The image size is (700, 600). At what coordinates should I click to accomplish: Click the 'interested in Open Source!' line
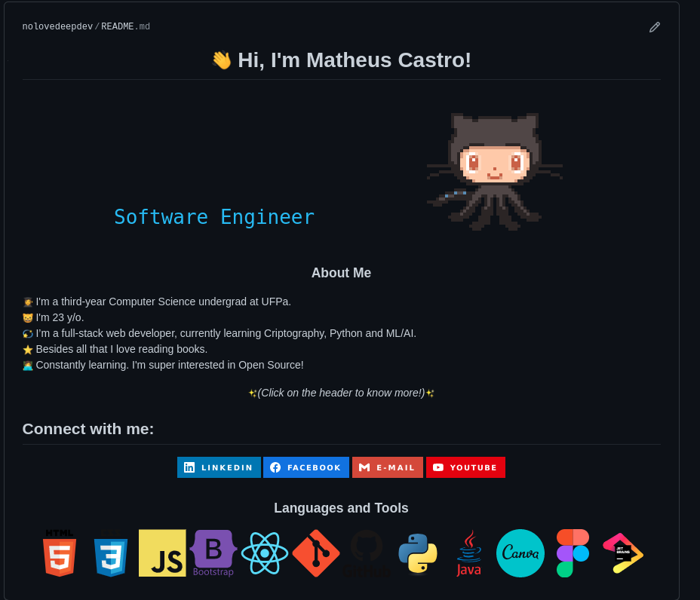(163, 365)
